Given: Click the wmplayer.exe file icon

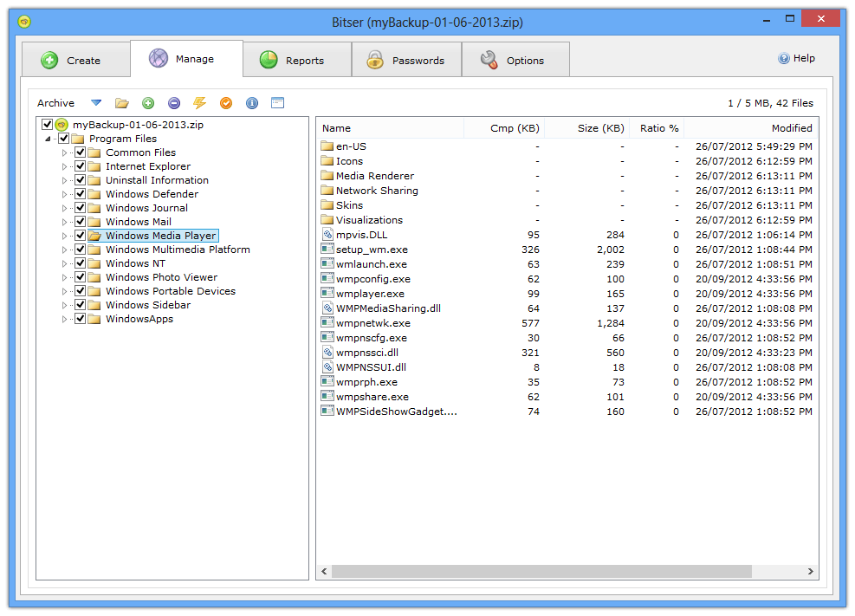Looking at the screenshot, I should click(x=327, y=294).
